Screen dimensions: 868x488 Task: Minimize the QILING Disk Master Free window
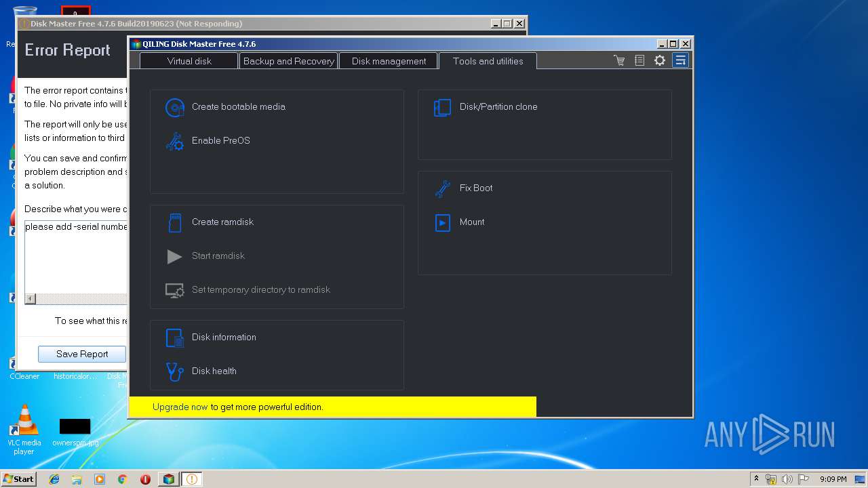tap(661, 44)
